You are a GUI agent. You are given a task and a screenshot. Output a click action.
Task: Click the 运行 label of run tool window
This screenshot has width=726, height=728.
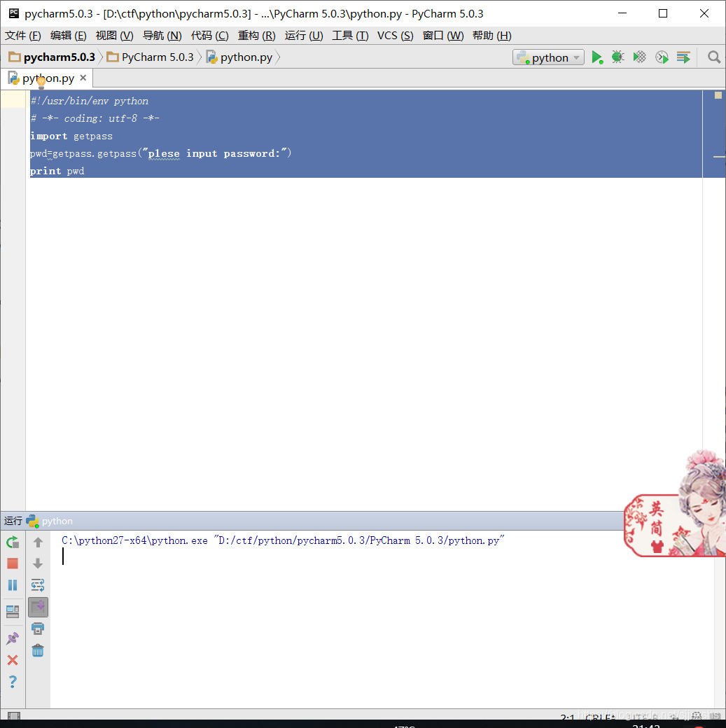coord(13,521)
